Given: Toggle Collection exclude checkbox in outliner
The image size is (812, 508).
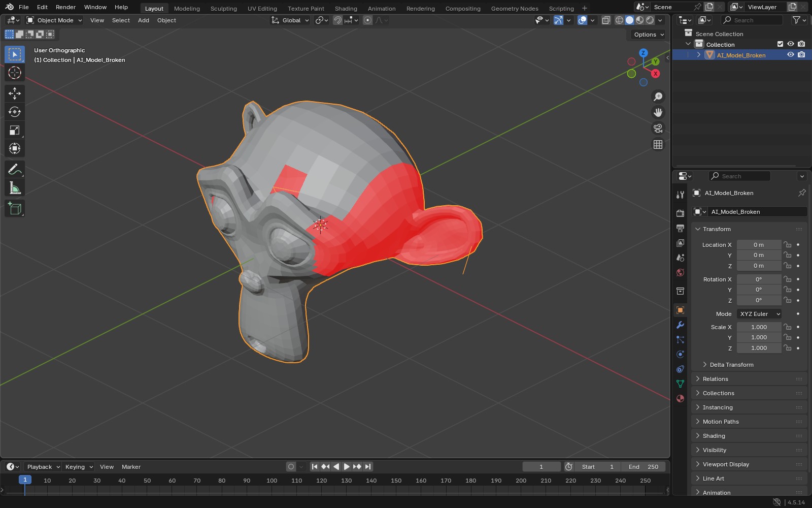Looking at the screenshot, I should 780,44.
